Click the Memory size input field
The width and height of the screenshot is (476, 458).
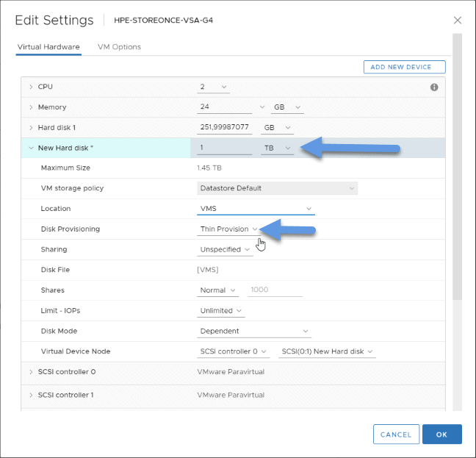[x=224, y=107]
